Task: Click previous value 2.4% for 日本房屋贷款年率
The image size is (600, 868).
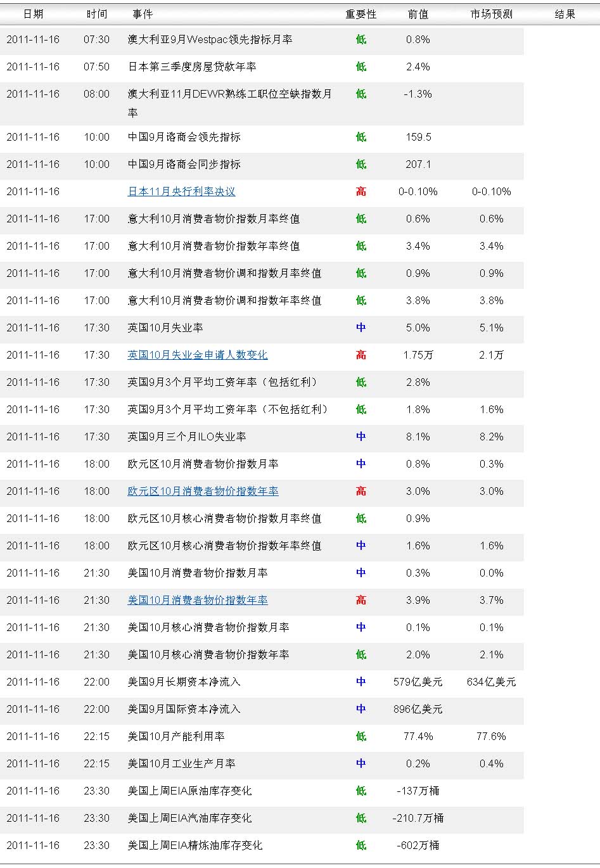Action: 418,67
